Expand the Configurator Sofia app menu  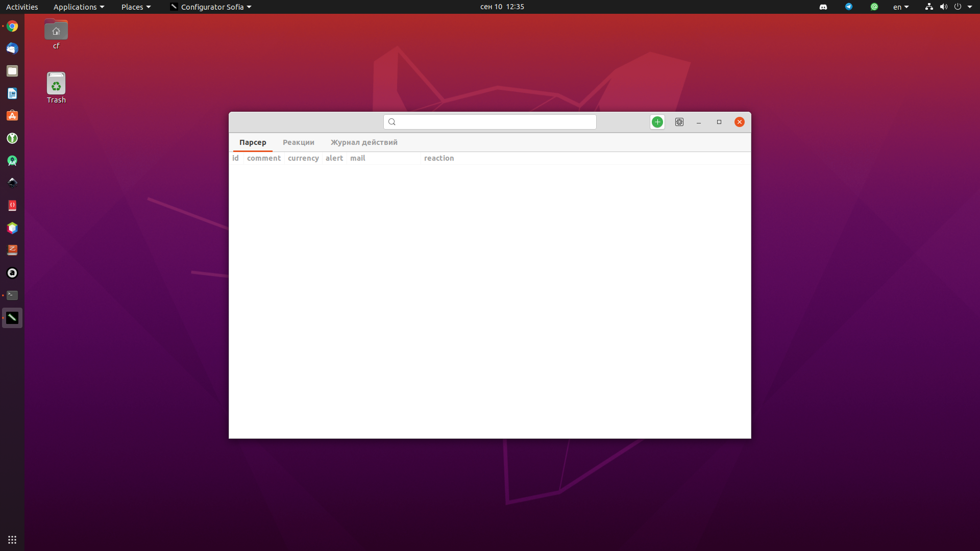(x=211, y=7)
